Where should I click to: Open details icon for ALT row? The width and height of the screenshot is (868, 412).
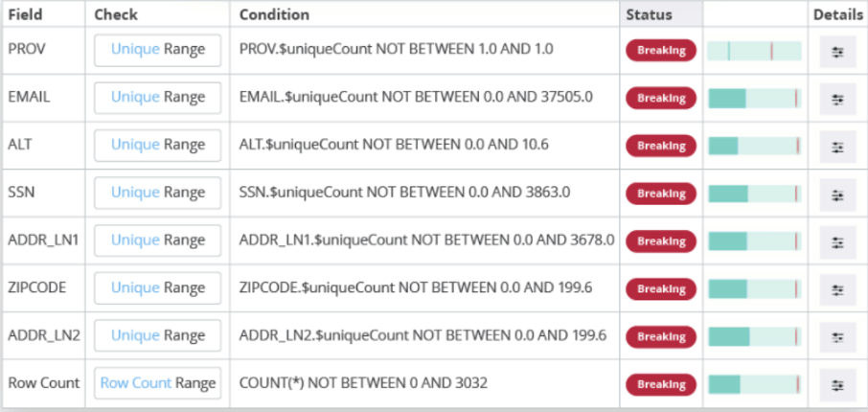[x=837, y=146]
